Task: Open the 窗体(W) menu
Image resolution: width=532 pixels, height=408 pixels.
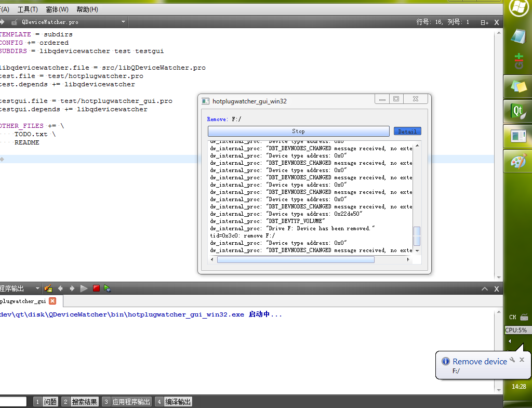Action: pos(57,9)
